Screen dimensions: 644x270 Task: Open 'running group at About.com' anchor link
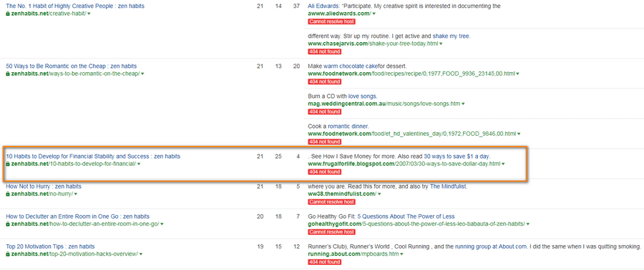pos(490,246)
